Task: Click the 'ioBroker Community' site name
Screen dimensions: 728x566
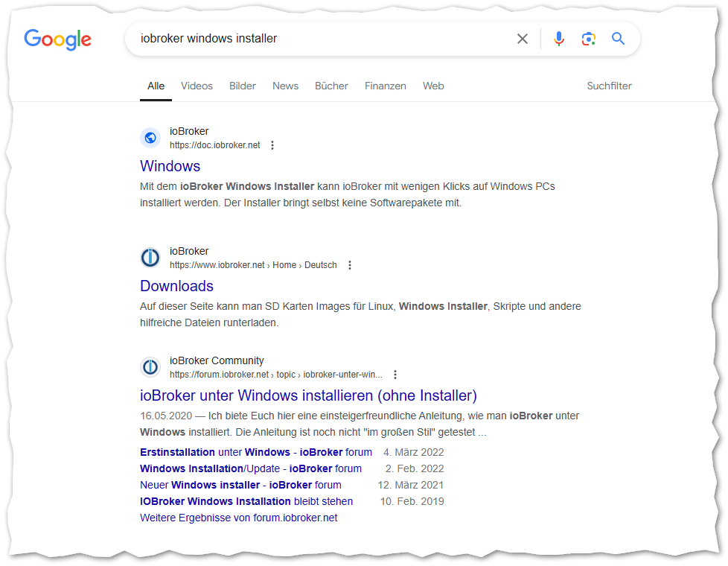Action: [x=217, y=361]
